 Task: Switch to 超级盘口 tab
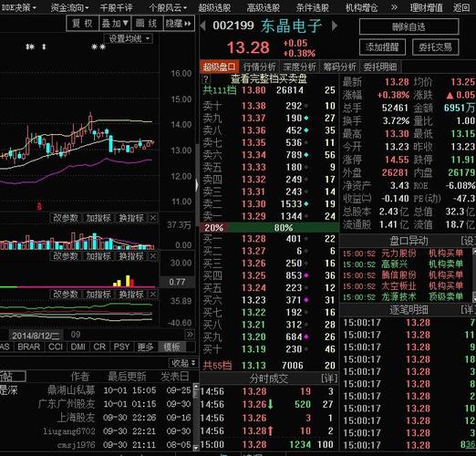[x=219, y=67]
